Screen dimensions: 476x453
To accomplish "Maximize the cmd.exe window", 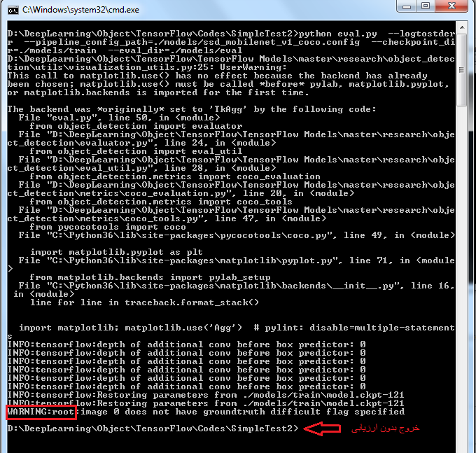I will pos(426,6).
